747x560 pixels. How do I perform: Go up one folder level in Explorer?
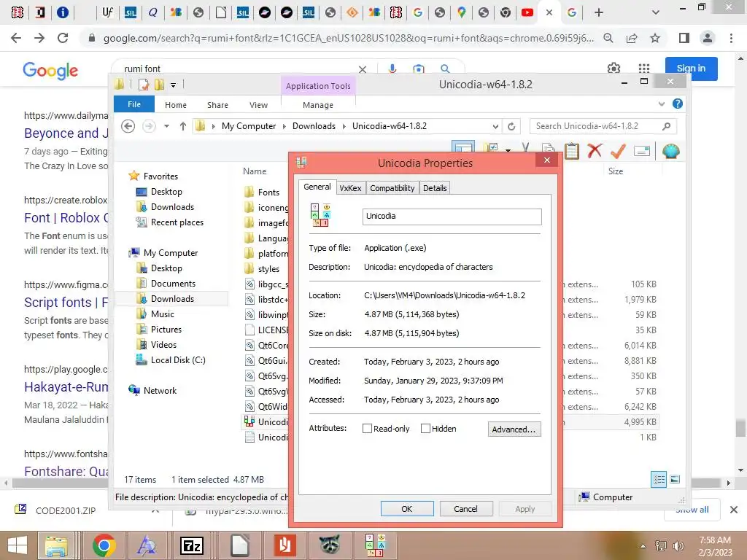(x=183, y=126)
